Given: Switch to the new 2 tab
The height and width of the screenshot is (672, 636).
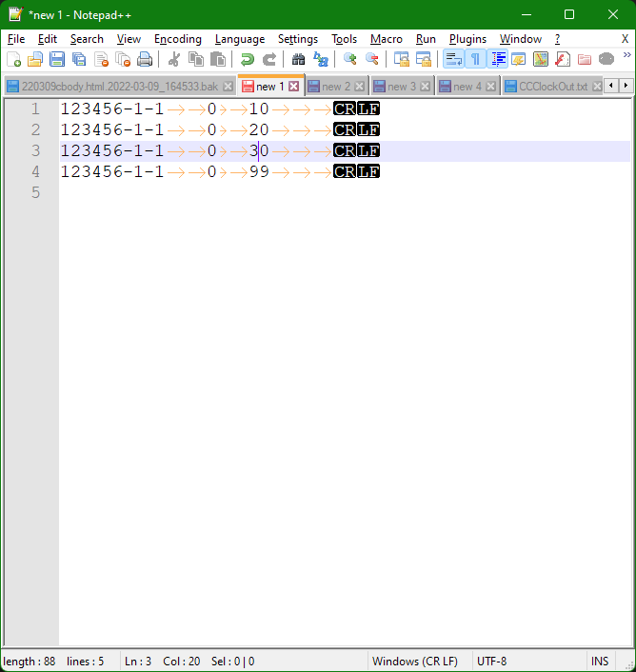Looking at the screenshot, I should tap(336, 87).
